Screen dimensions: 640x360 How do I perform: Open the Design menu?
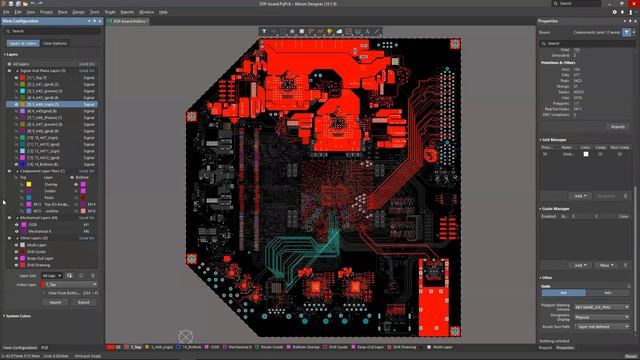78,12
